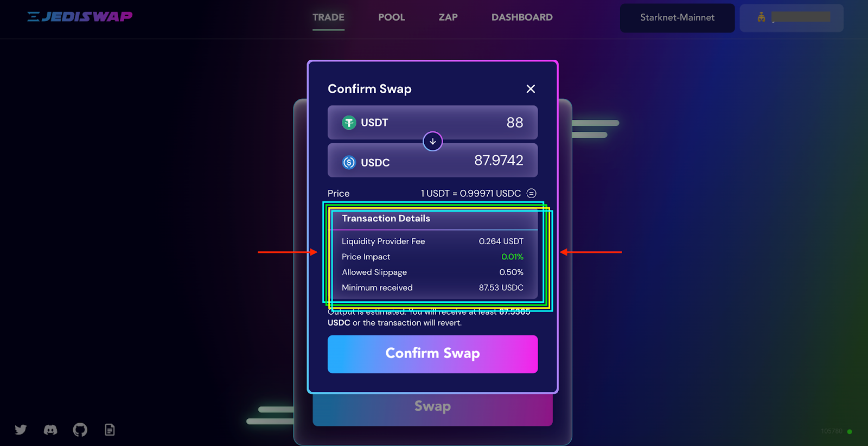Close the Confirm Swap dialog

click(531, 89)
